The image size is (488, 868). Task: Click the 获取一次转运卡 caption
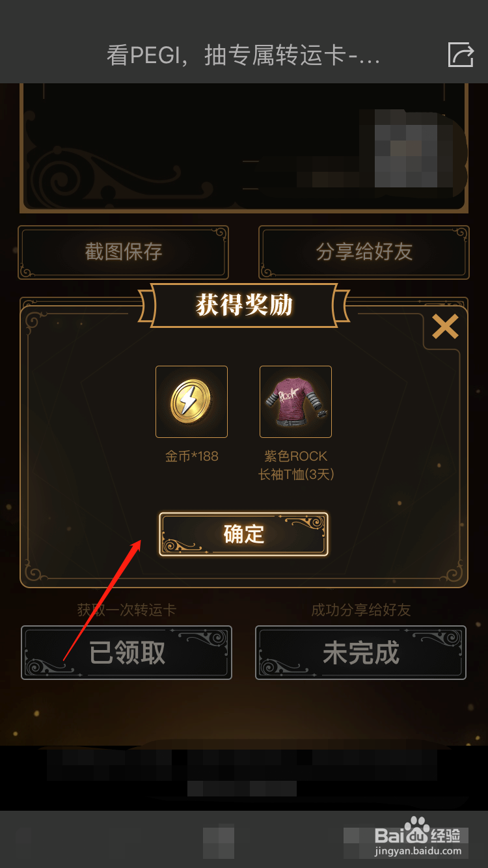click(x=127, y=610)
